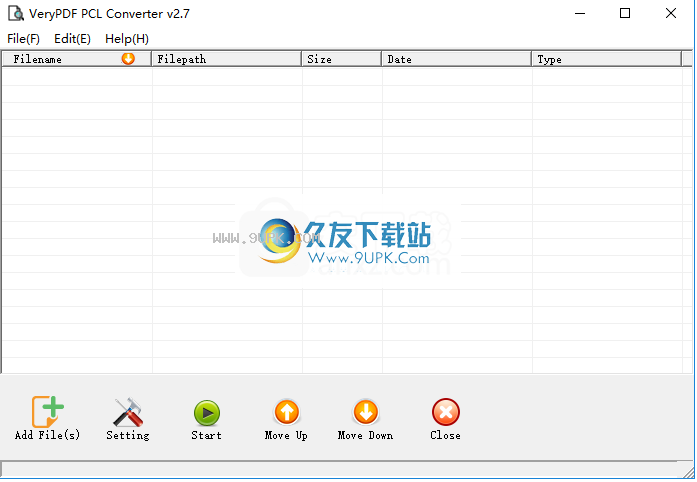Image resolution: width=697 pixels, height=482 pixels.
Task: Start conversion with green play icon
Action: pos(207,413)
